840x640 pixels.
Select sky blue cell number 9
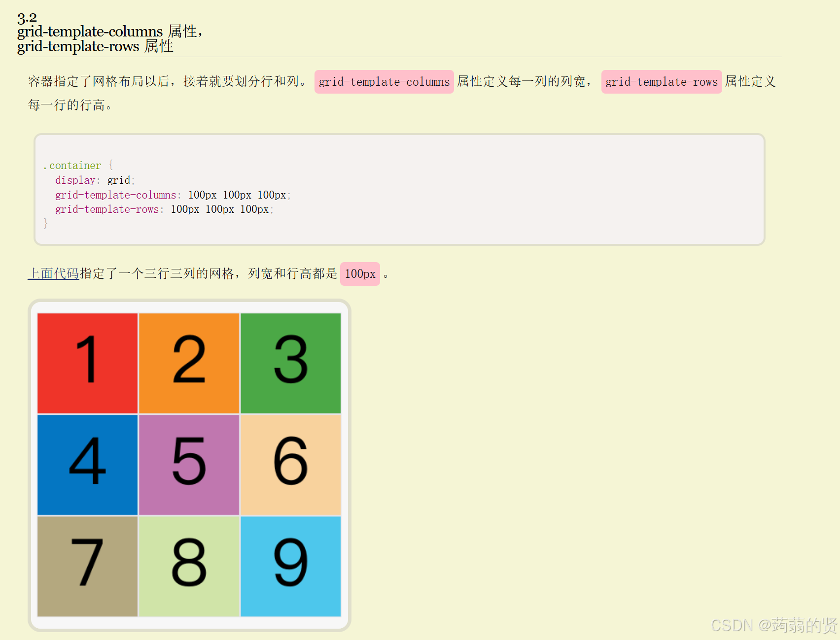click(x=291, y=566)
